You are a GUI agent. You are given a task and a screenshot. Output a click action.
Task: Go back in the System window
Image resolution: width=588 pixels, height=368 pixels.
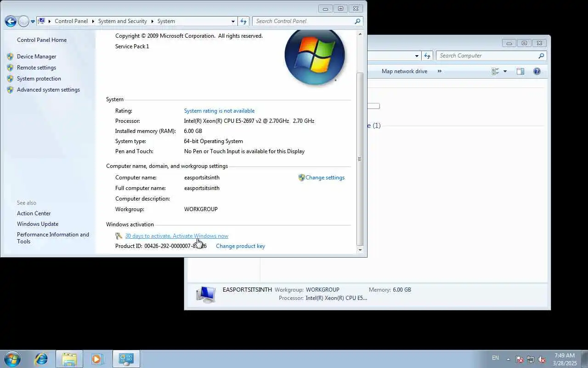point(11,21)
